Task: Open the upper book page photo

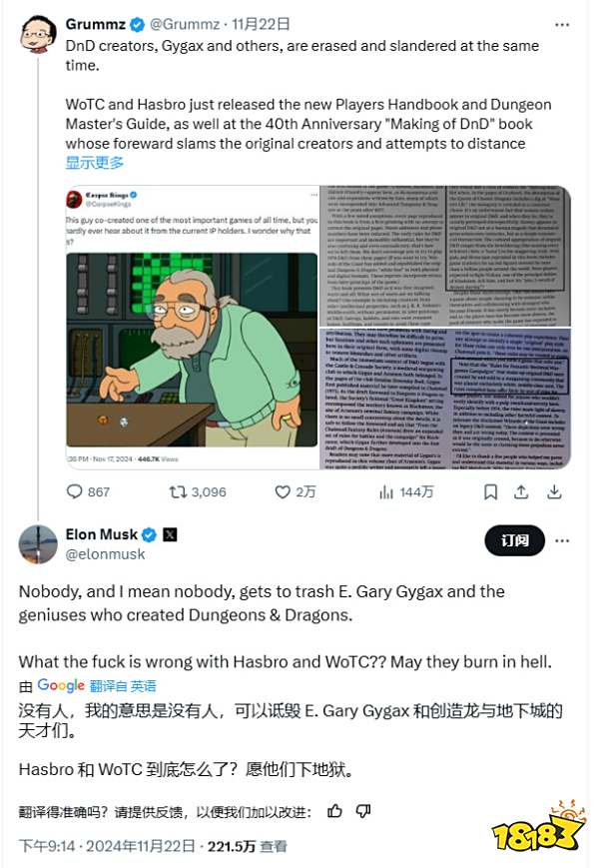Action: 445,256
